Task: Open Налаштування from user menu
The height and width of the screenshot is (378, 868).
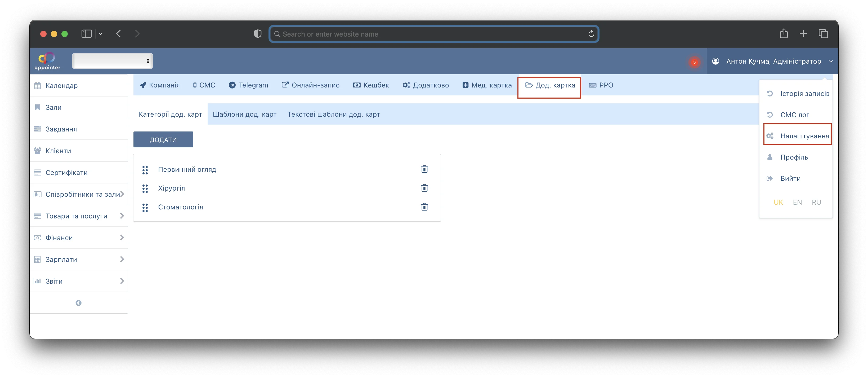Action: pyautogui.click(x=798, y=136)
